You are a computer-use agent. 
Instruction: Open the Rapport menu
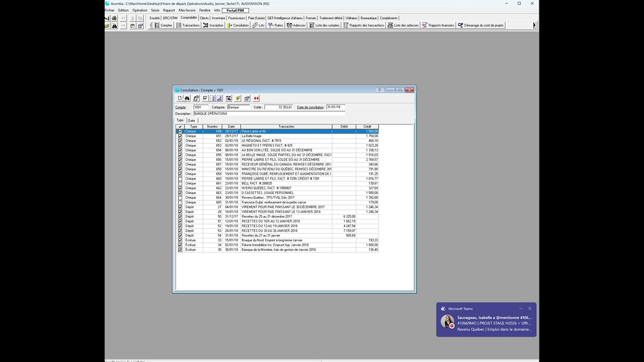pyautogui.click(x=169, y=10)
